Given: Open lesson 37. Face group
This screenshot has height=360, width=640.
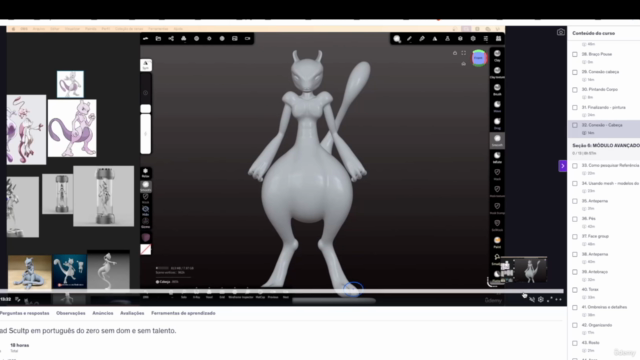Looking at the screenshot, I should pyautogui.click(x=595, y=236).
